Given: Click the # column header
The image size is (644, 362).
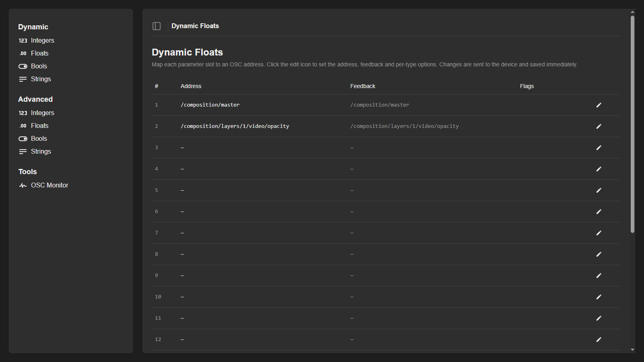Looking at the screenshot, I should [157, 86].
